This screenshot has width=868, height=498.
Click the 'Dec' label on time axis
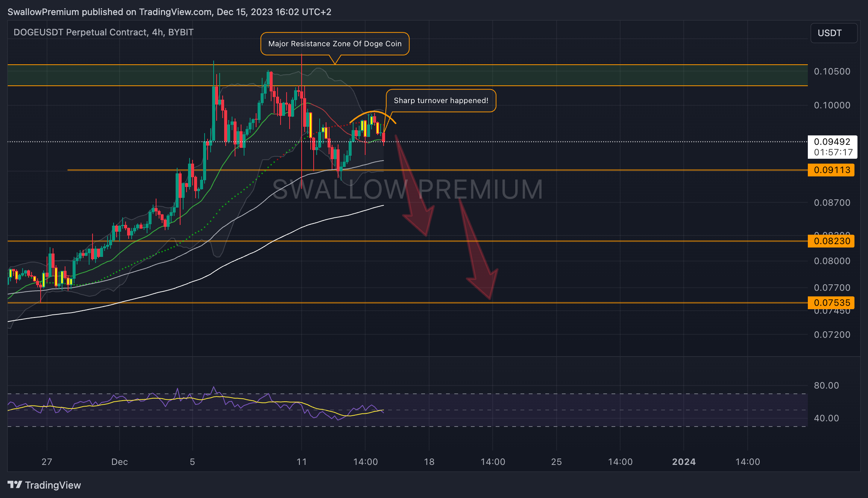[x=120, y=462]
